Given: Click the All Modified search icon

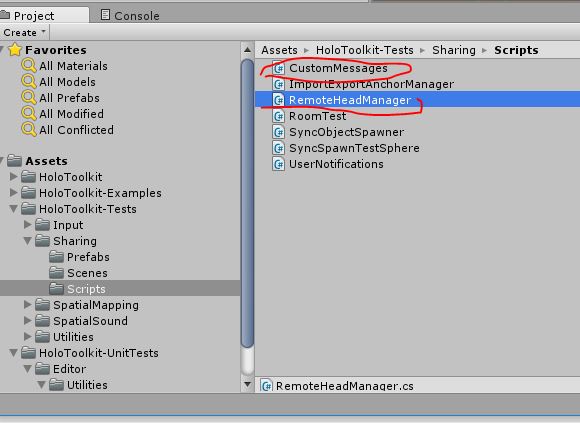Looking at the screenshot, I should 29,114.
